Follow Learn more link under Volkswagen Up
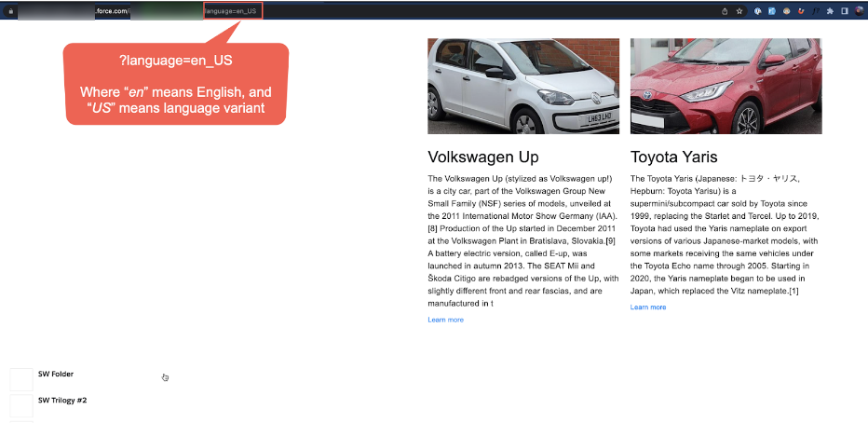Image resolution: width=868 pixels, height=423 pixels. pyautogui.click(x=445, y=320)
